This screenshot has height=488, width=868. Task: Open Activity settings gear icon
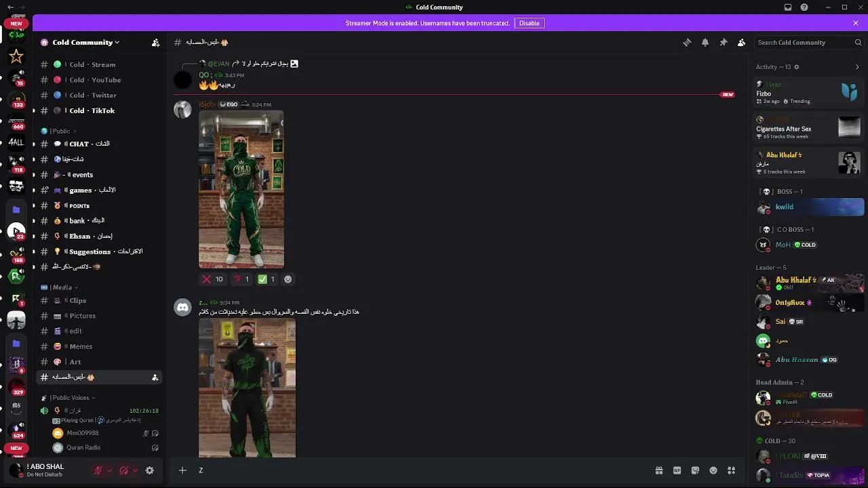(796, 67)
